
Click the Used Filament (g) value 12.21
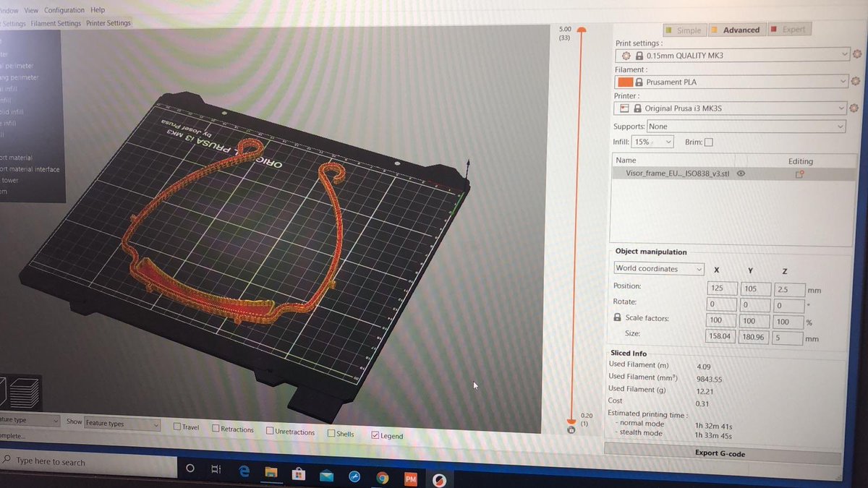[705, 391]
